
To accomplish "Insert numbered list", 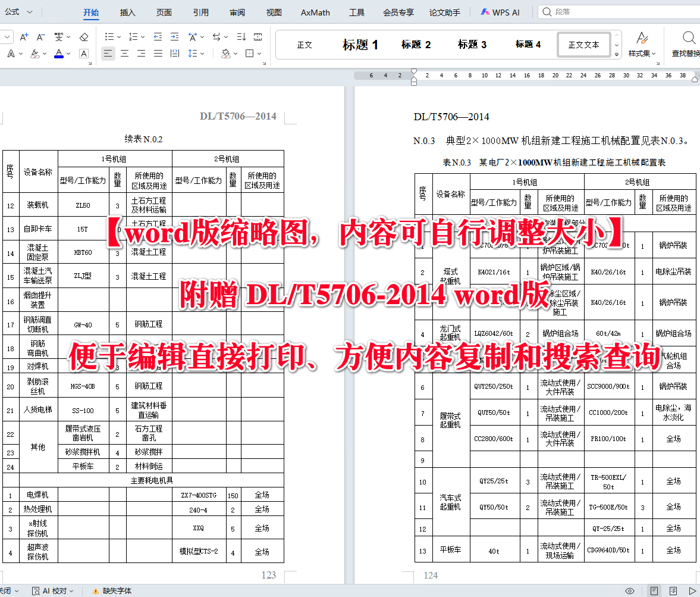I will click(133, 37).
